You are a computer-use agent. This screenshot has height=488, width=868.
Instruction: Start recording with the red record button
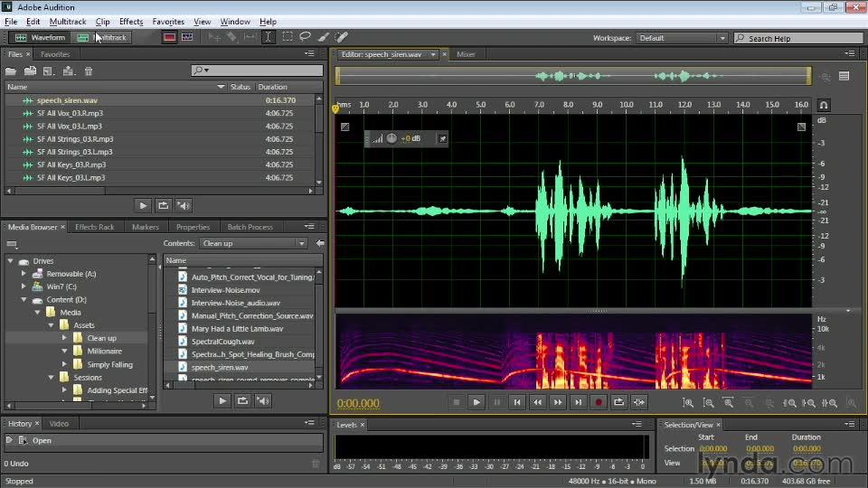[x=599, y=403]
